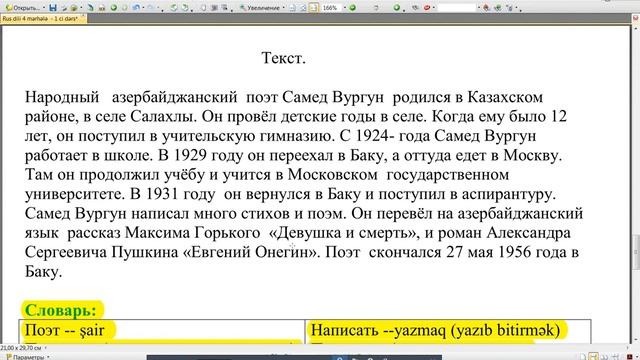Save document with the blue floppy icon

(x=53, y=7)
